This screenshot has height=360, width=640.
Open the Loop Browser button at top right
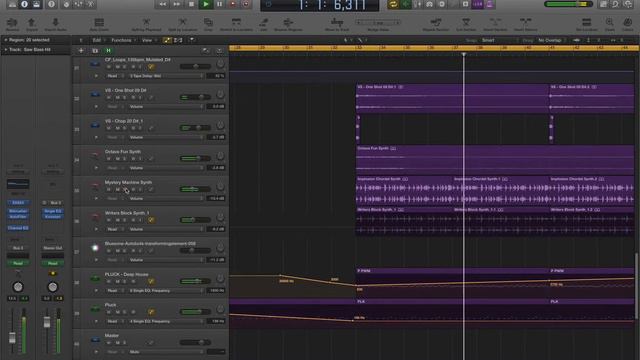pos(616,4)
